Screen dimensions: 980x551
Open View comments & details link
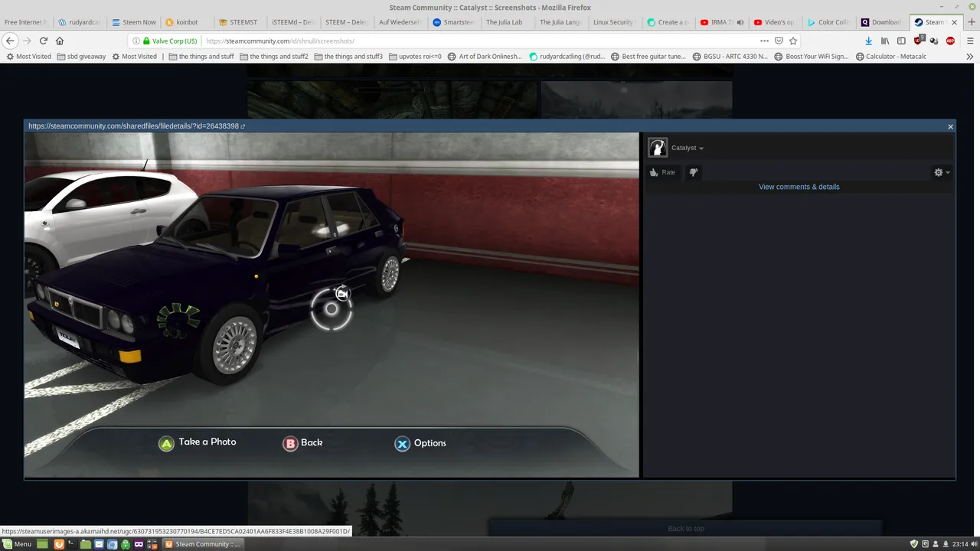tap(799, 187)
